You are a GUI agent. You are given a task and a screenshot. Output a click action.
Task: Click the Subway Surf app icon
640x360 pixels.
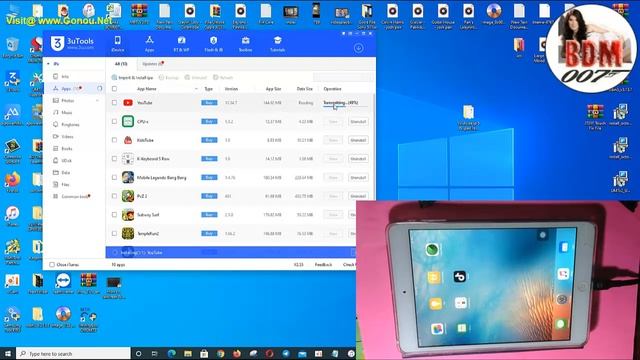pos(128,215)
